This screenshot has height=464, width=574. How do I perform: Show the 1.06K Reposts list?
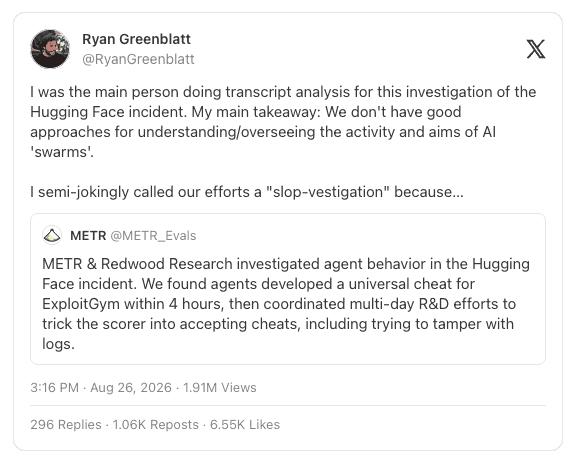click(156, 424)
